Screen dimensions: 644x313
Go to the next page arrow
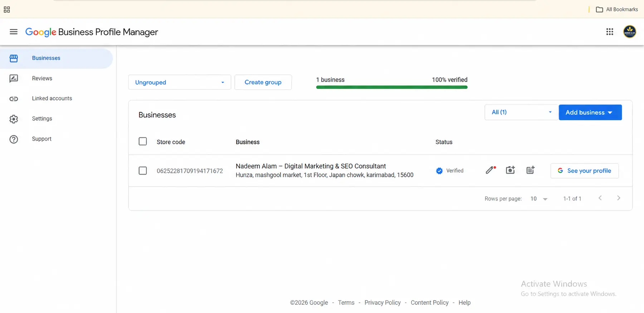point(619,198)
